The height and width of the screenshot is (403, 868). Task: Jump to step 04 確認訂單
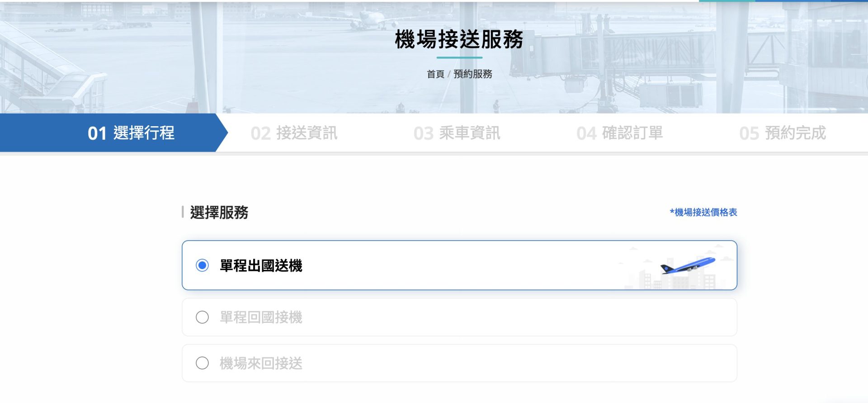[619, 133]
